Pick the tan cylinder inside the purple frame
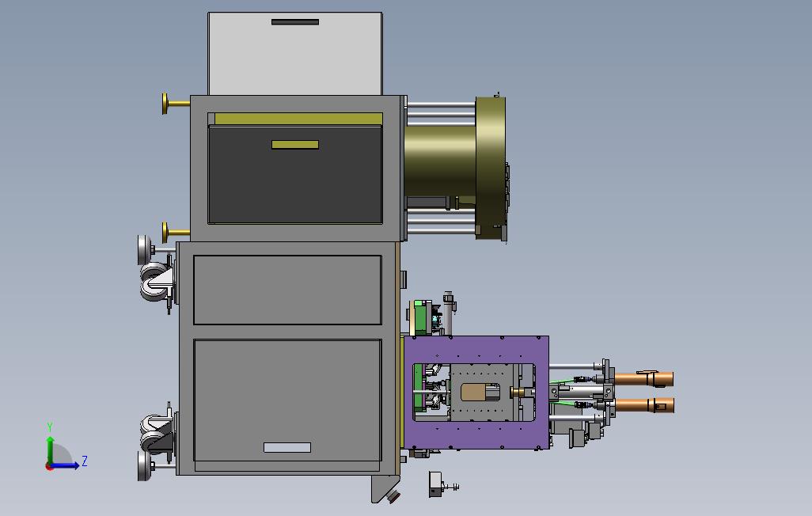812x516 pixels. tap(474, 393)
